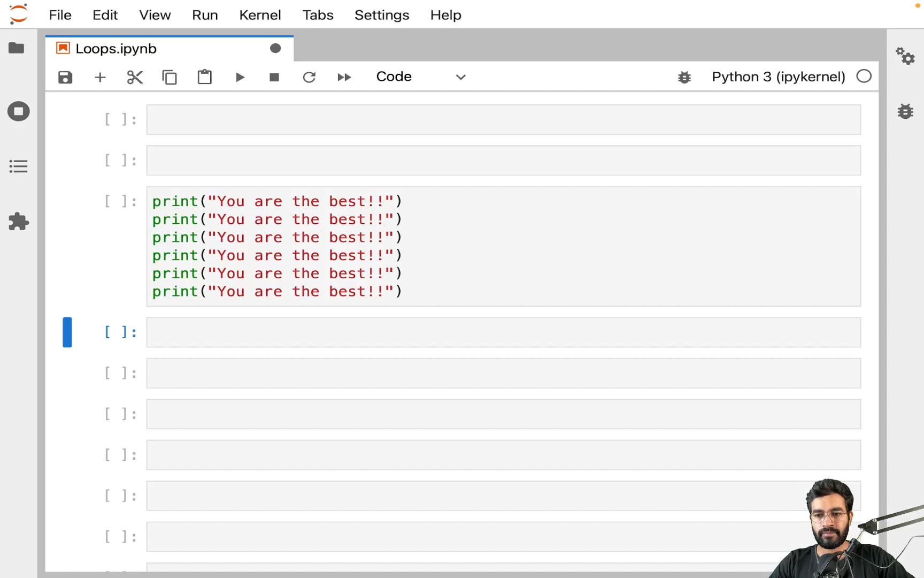Restart kernel and run all cells
This screenshot has width=924, height=578.
click(344, 77)
